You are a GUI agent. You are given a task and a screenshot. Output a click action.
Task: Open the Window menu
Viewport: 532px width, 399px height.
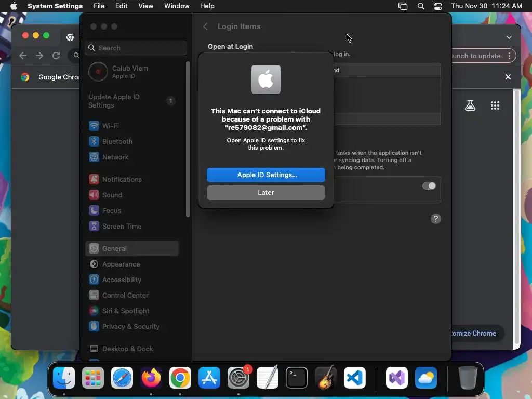pos(177,6)
